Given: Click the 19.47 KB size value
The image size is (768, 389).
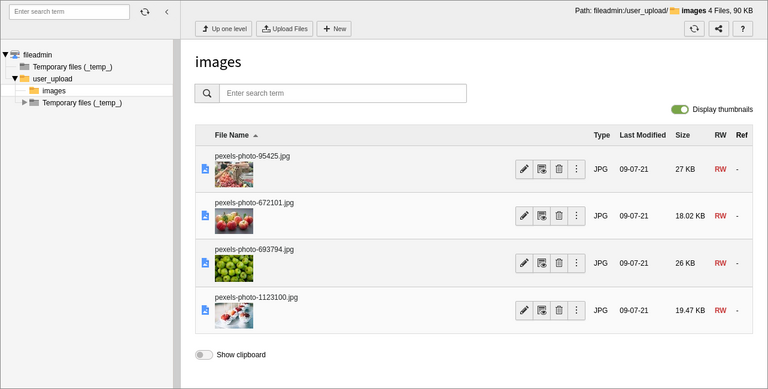Looking at the screenshot, I should (690, 311).
